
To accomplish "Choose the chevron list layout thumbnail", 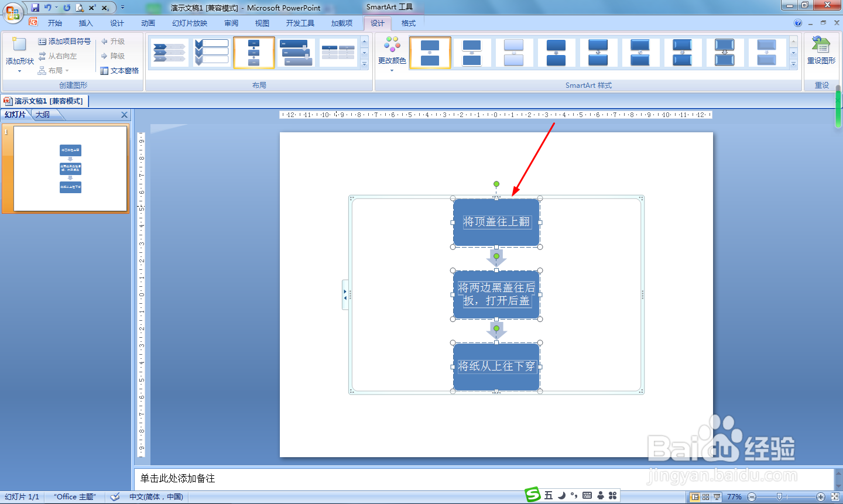I will click(170, 53).
